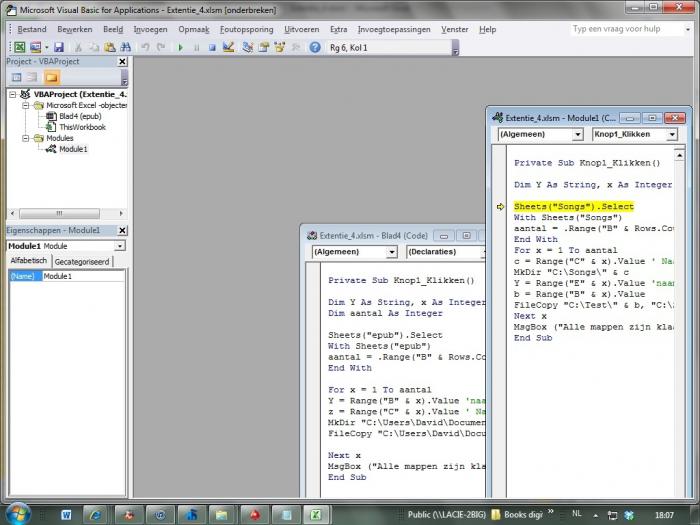This screenshot has height=525, width=700.
Task: Open the Help menu
Action: pos(488,29)
